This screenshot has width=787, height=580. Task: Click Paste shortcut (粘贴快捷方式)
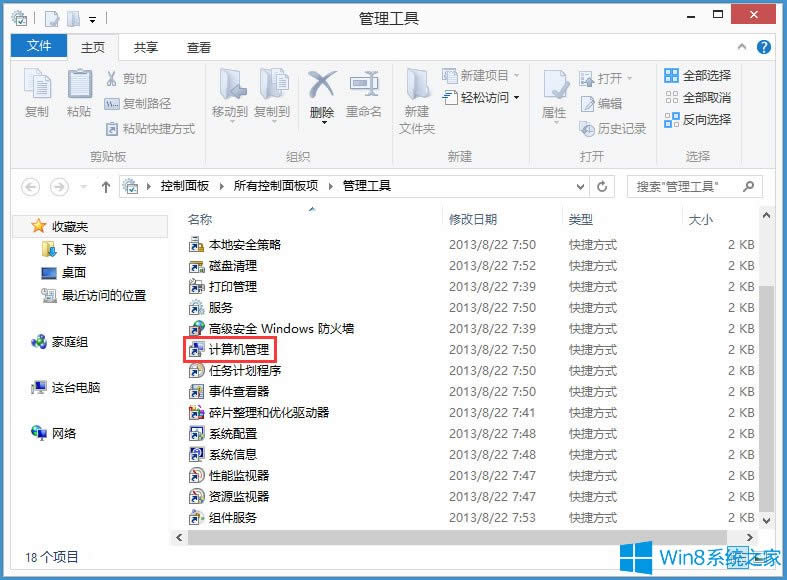(x=151, y=129)
